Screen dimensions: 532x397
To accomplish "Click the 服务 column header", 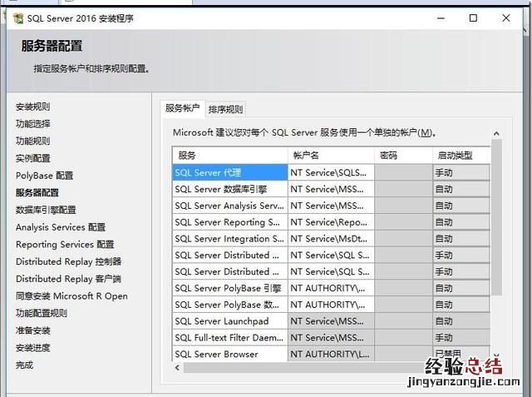I will point(230,156).
